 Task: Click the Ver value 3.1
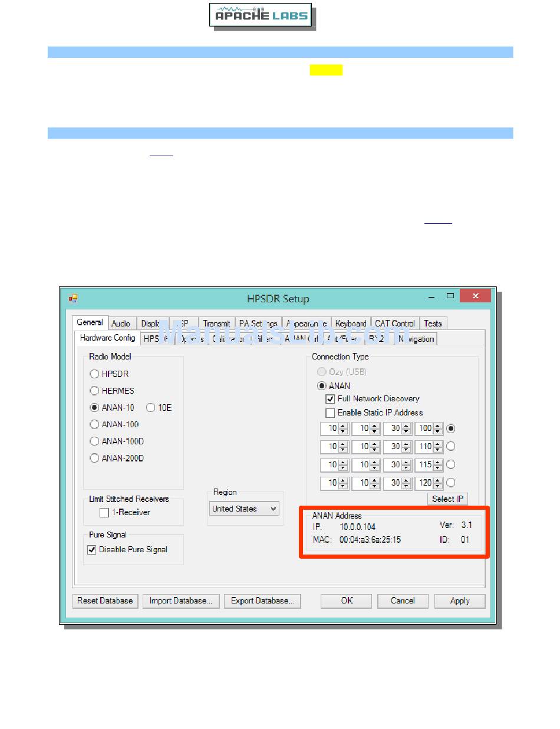click(466, 525)
